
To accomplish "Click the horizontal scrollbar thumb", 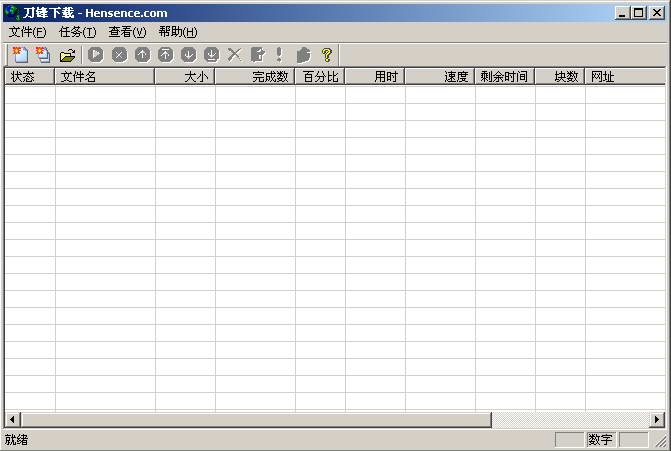I will [256, 419].
